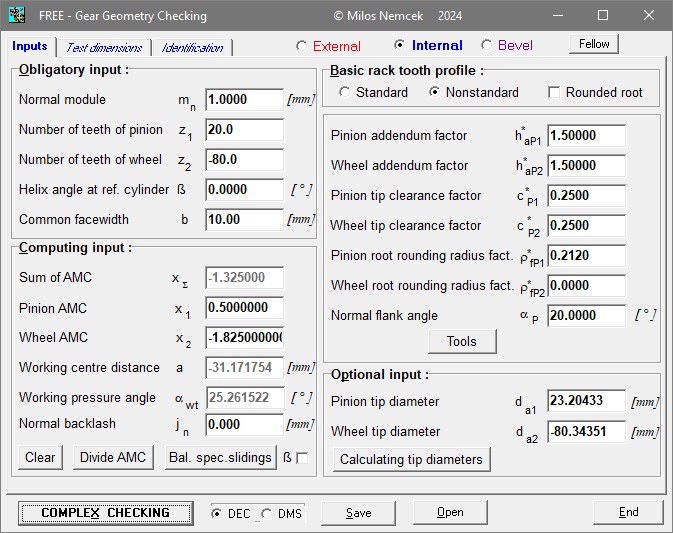The height and width of the screenshot is (533, 673).
Task: Click the End button
Action: pyautogui.click(x=628, y=512)
